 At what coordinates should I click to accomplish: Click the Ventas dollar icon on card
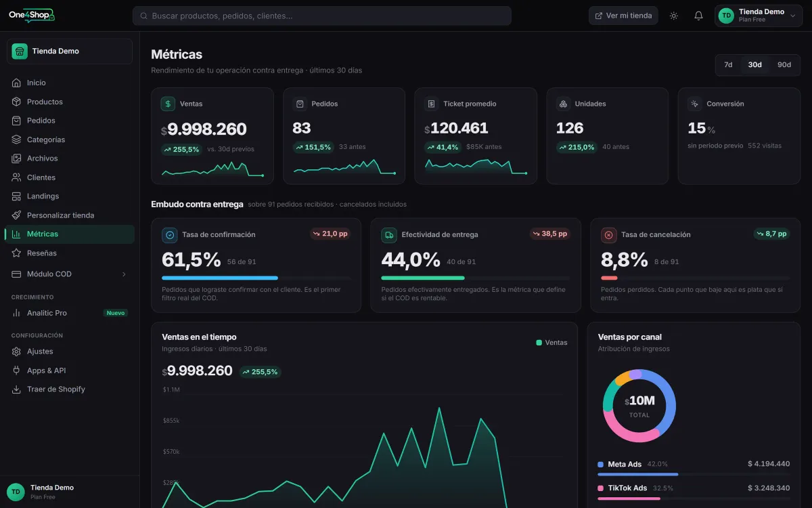point(168,104)
